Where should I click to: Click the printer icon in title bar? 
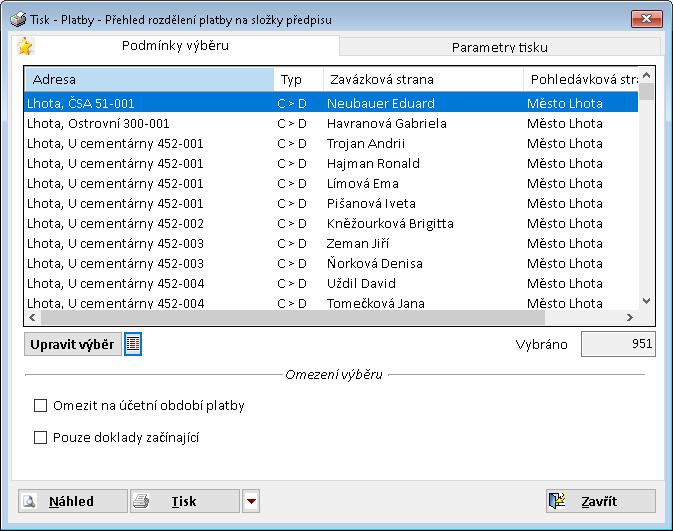tap(18, 19)
